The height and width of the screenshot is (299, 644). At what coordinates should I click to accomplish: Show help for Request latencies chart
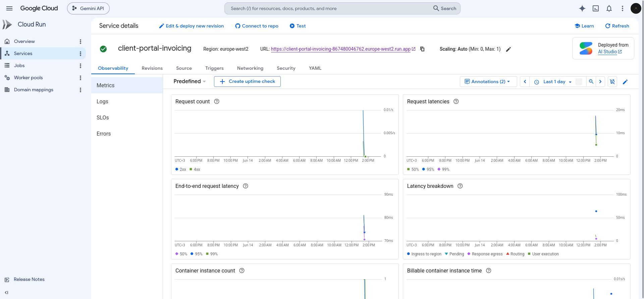pyautogui.click(x=456, y=101)
